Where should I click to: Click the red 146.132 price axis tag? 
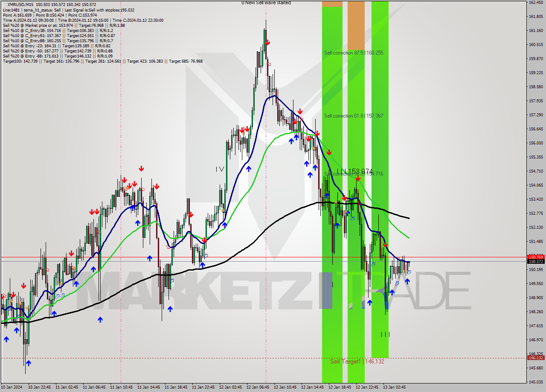pyautogui.click(x=536, y=358)
